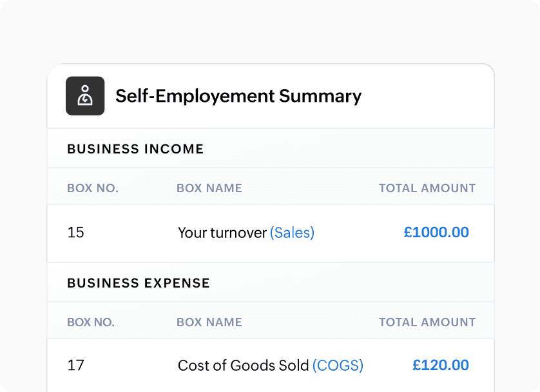Click the Self-Employement Summary title

pyautogui.click(x=238, y=96)
